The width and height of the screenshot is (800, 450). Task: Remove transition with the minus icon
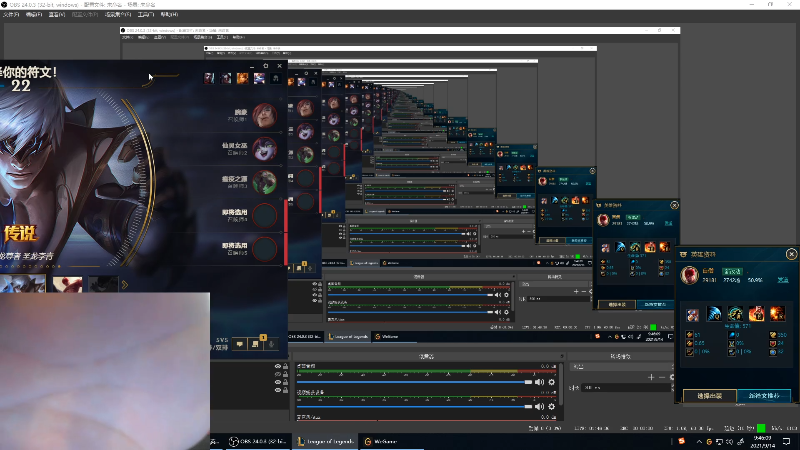point(662,378)
